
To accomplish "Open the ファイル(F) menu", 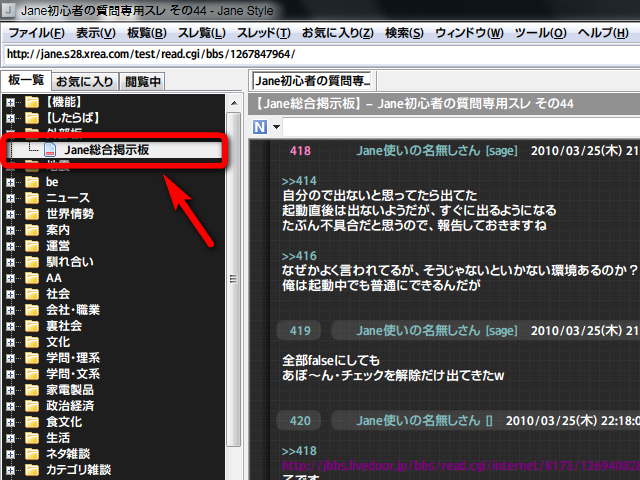I will coord(36,33).
